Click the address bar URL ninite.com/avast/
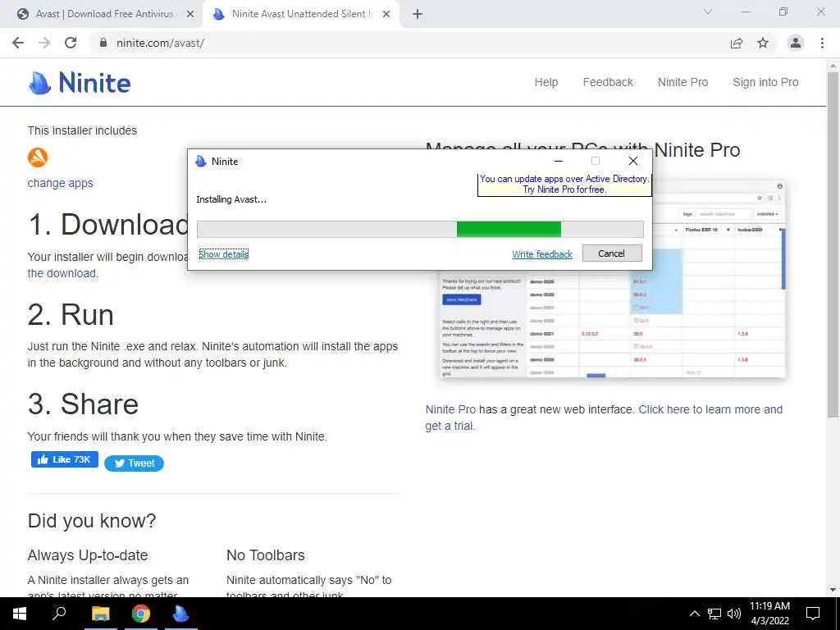This screenshot has height=630, width=840. coord(160,43)
